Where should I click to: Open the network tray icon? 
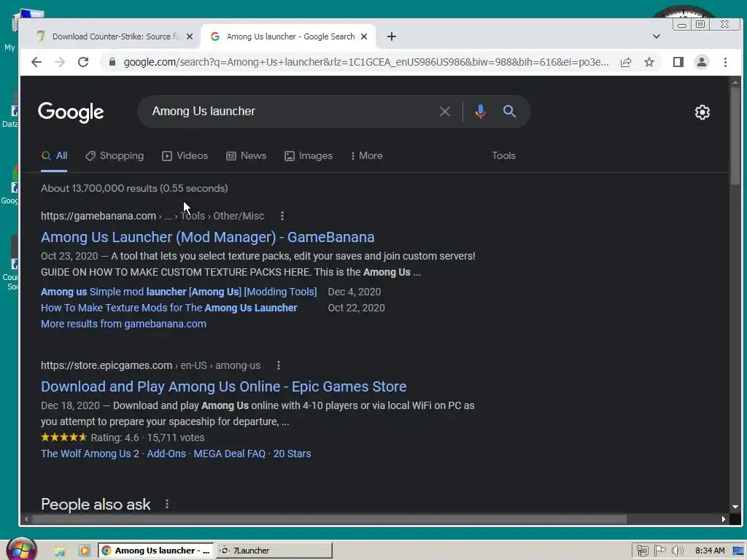(642, 551)
